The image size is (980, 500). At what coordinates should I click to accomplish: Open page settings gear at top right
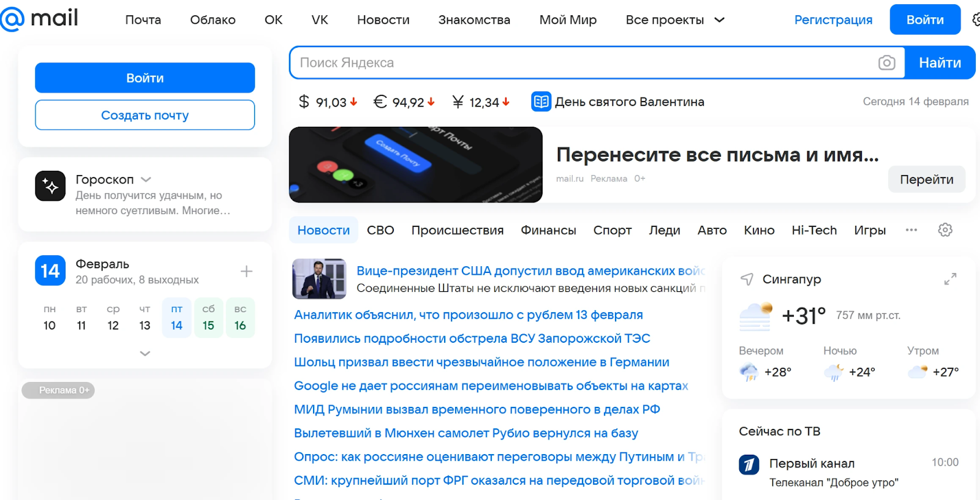(x=976, y=20)
